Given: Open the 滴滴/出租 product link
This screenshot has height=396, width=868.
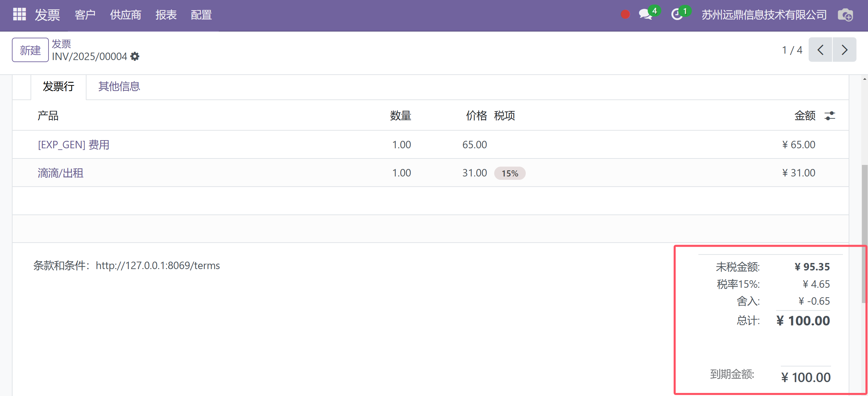Looking at the screenshot, I should pyautogui.click(x=60, y=173).
